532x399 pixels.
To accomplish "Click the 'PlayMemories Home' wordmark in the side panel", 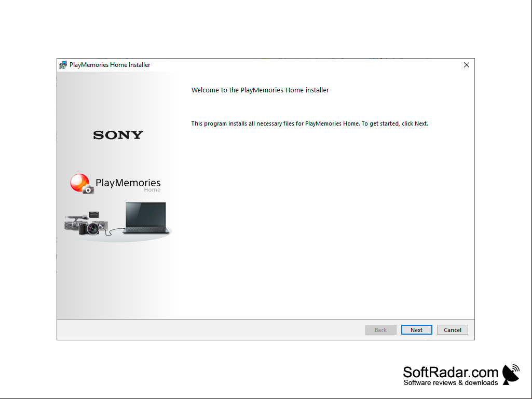I will click(x=128, y=185).
